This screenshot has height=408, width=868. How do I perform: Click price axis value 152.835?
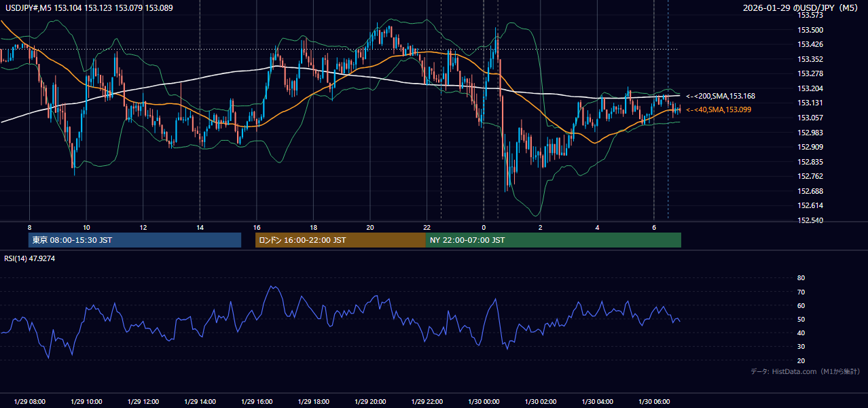pyautogui.click(x=810, y=162)
